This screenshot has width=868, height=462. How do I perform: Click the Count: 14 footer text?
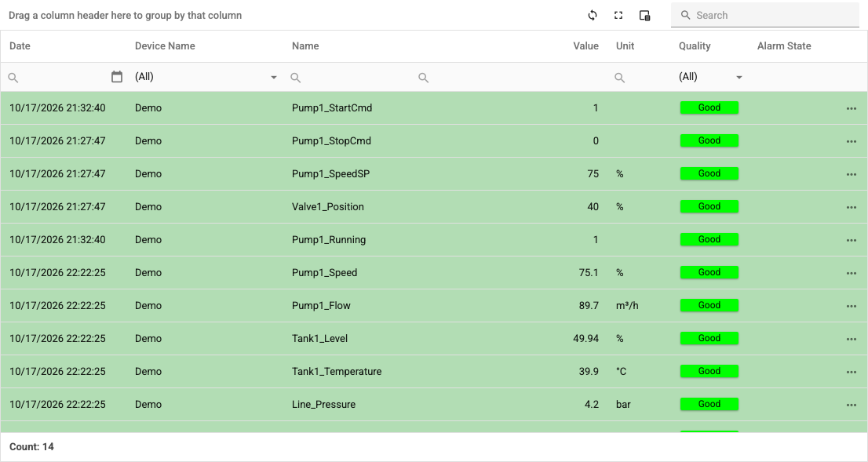(31, 446)
